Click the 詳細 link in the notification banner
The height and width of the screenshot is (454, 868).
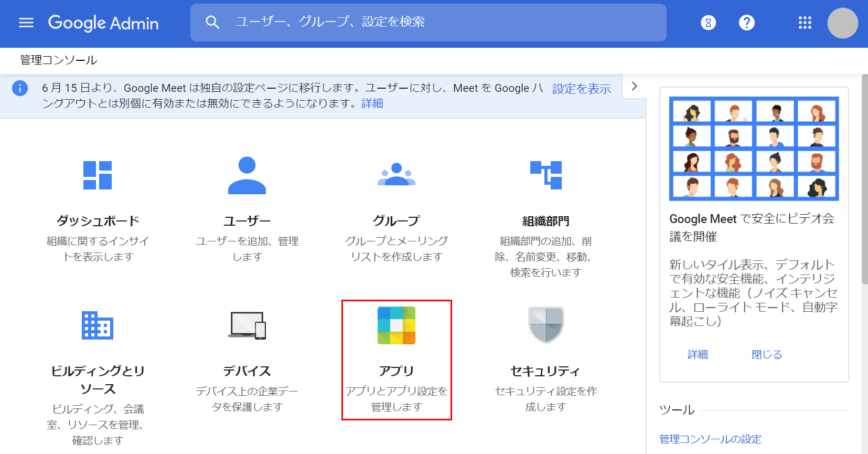[x=372, y=103]
